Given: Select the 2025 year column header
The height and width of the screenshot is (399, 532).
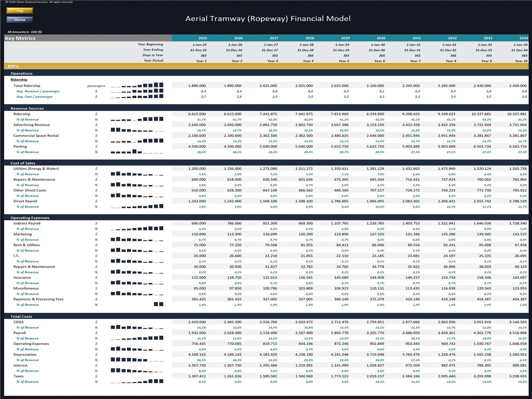Looking at the screenshot, I should coord(202,38).
